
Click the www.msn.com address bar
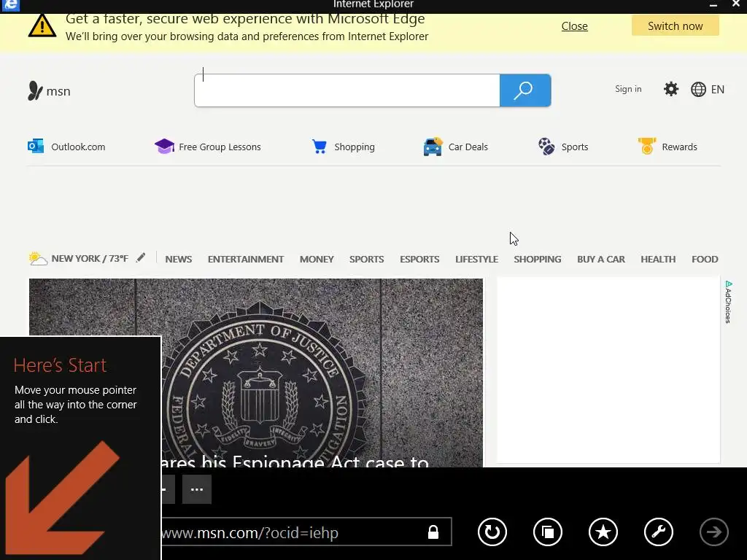tap(306, 532)
